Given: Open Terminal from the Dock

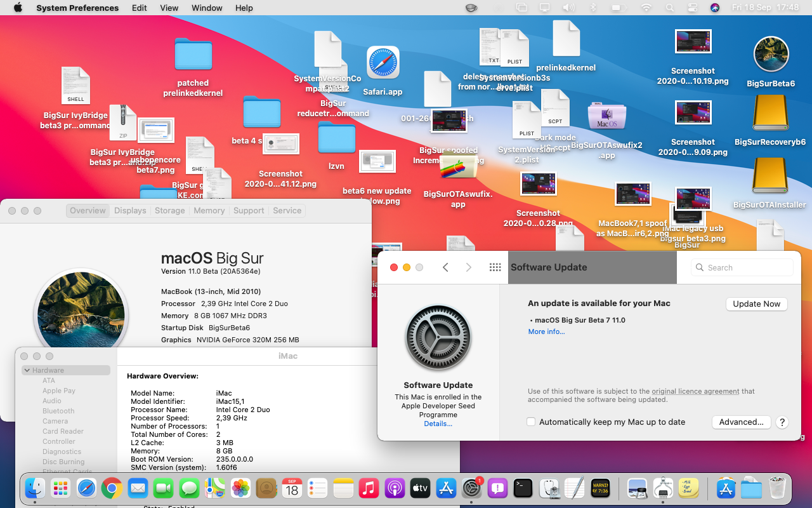Looking at the screenshot, I should [523, 488].
